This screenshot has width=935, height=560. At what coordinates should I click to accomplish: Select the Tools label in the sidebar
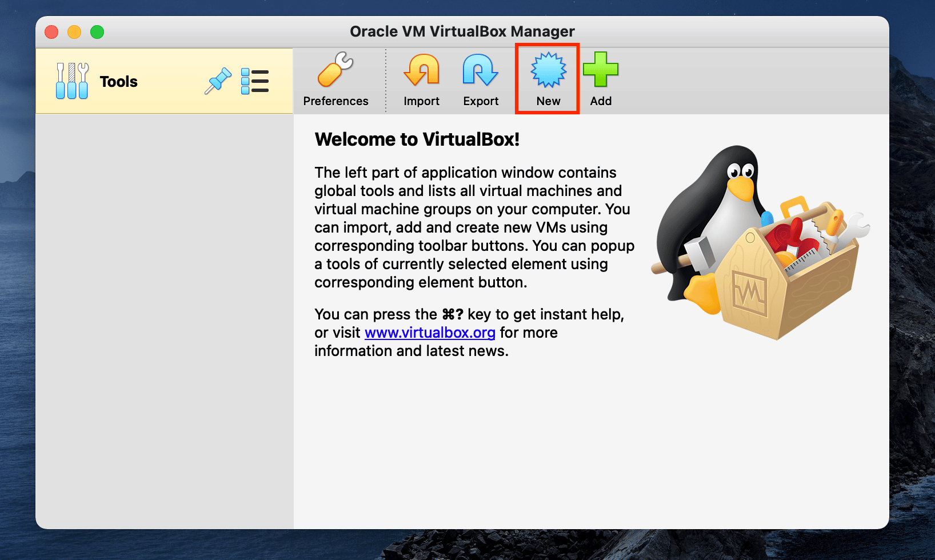(x=119, y=82)
